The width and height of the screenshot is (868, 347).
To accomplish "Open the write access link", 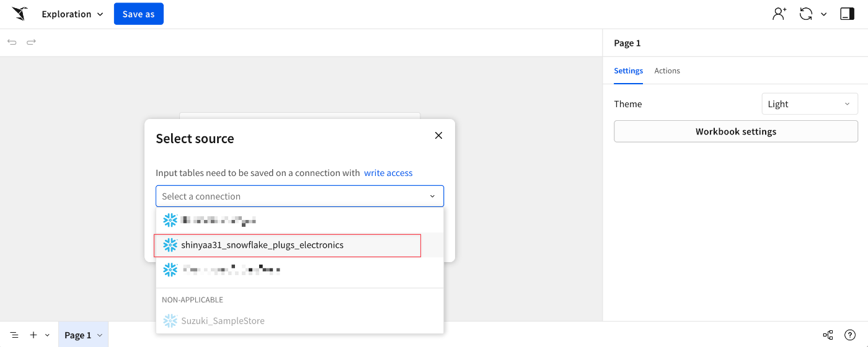I will [388, 173].
